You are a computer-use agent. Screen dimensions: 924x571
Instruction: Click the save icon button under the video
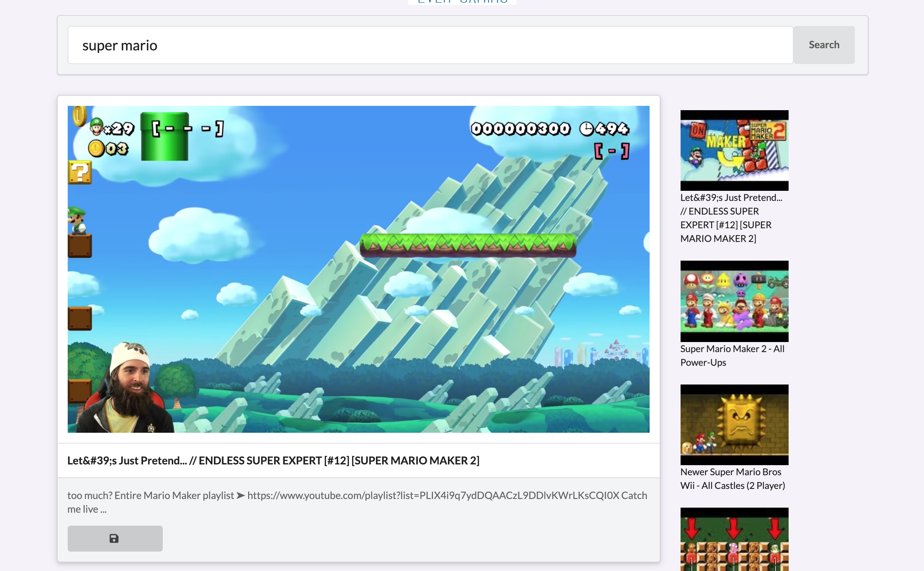pos(115,538)
